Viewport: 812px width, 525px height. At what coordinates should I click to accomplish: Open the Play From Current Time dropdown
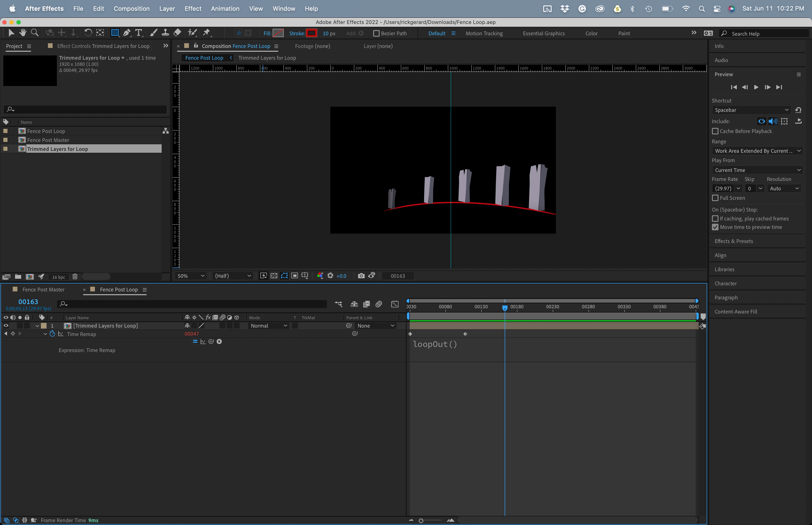point(757,170)
